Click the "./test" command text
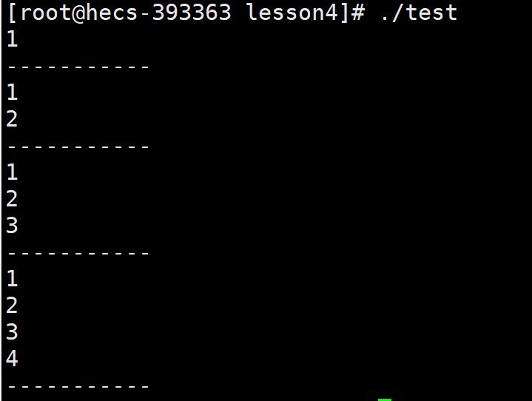Image resolution: width=532 pixels, height=401 pixels. [420, 13]
